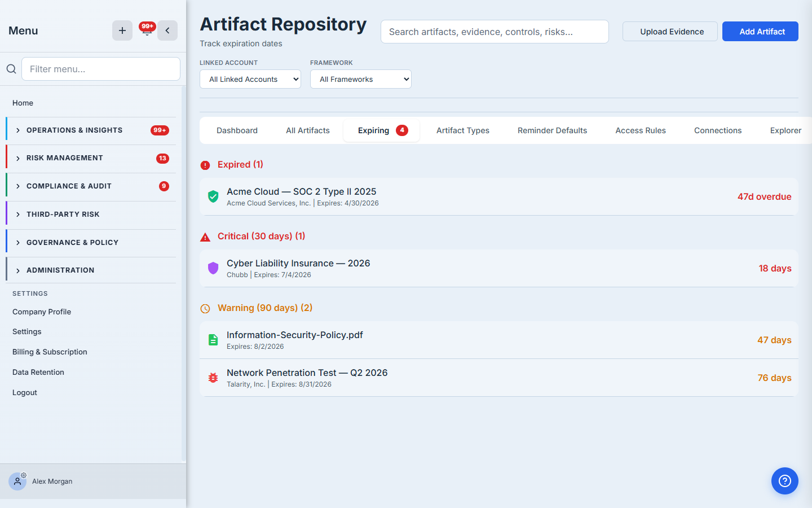
Task: Go to the Connections tab
Action: 718,130
